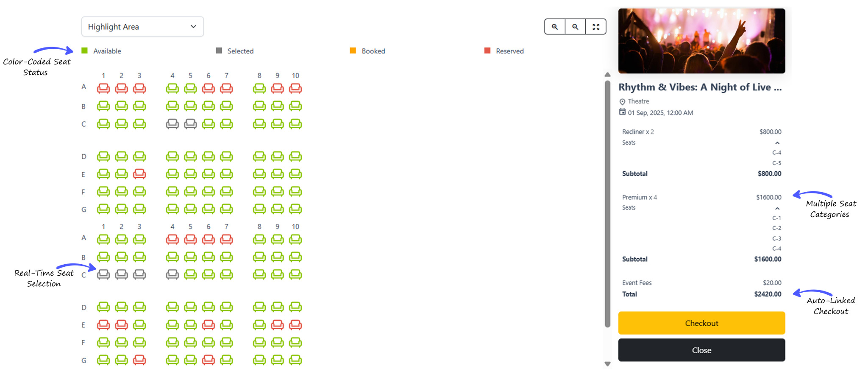Deselect gray seat C-4 in upper section

(x=172, y=124)
